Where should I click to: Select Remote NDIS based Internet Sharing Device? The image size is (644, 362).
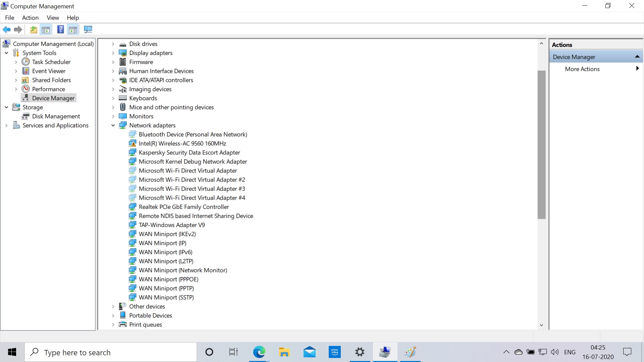196,216
